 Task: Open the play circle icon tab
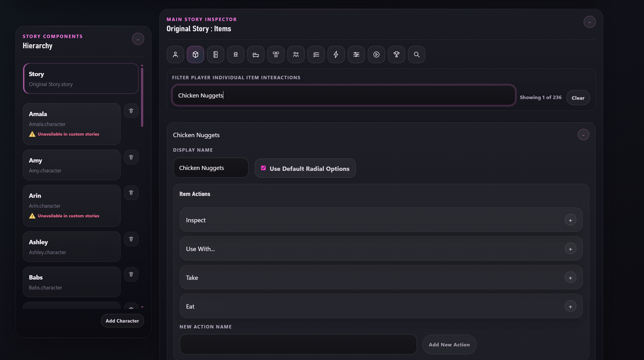[x=376, y=55]
